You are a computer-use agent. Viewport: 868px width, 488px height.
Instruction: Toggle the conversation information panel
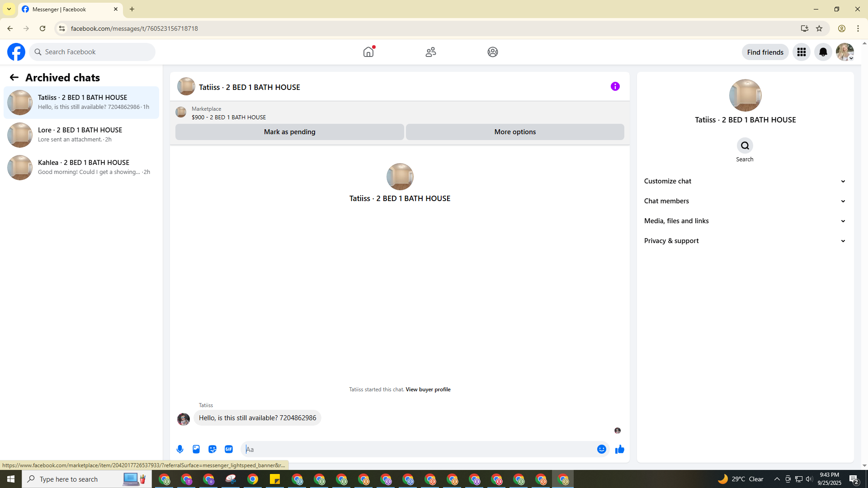click(615, 86)
